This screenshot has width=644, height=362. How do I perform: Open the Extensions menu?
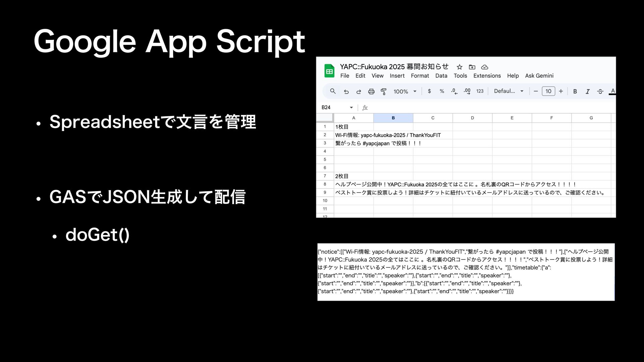click(x=487, y=76)
